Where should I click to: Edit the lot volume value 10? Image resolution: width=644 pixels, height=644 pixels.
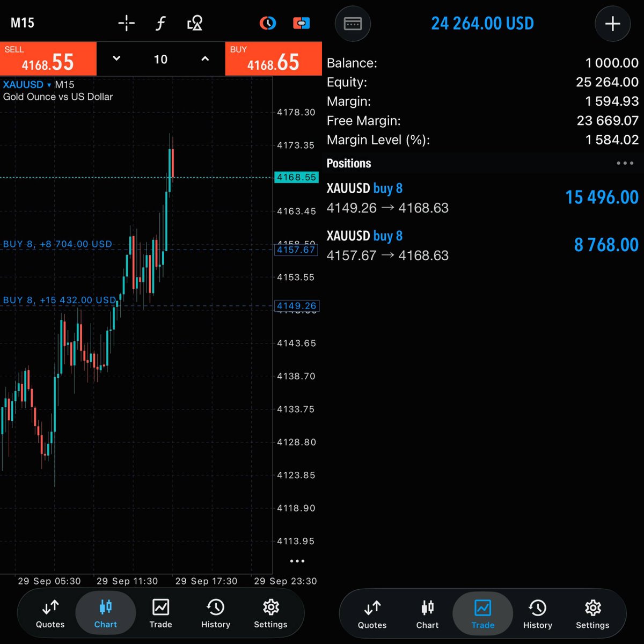click(x=160, y=59)
